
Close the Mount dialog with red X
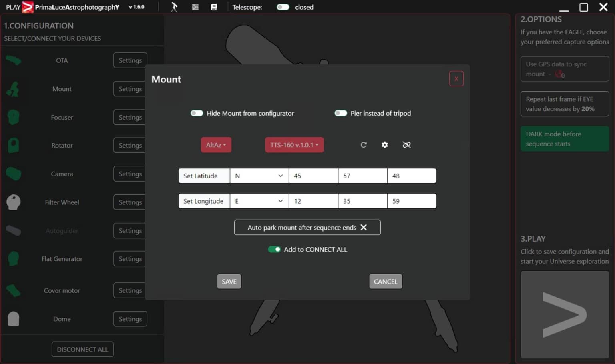[456, 79]
